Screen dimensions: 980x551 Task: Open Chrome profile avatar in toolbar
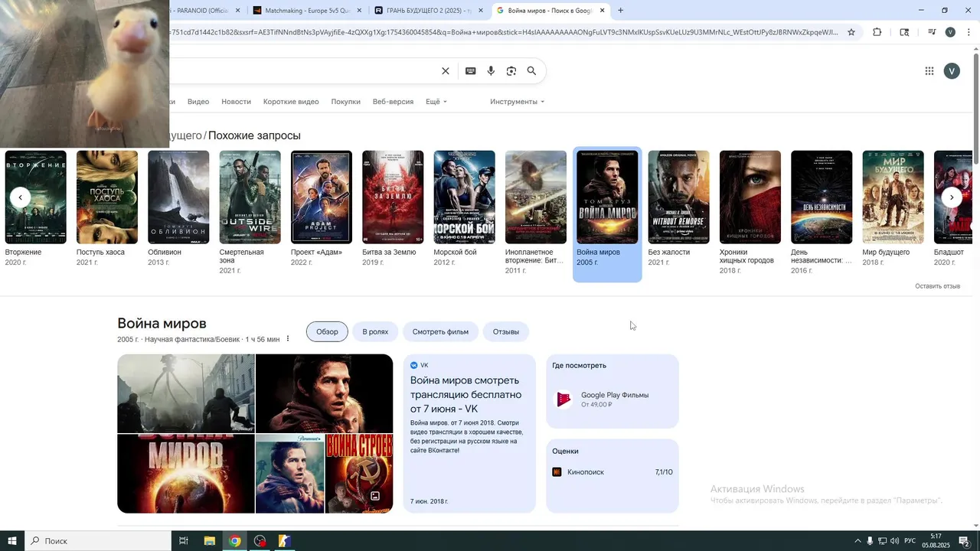pos(950,32)
